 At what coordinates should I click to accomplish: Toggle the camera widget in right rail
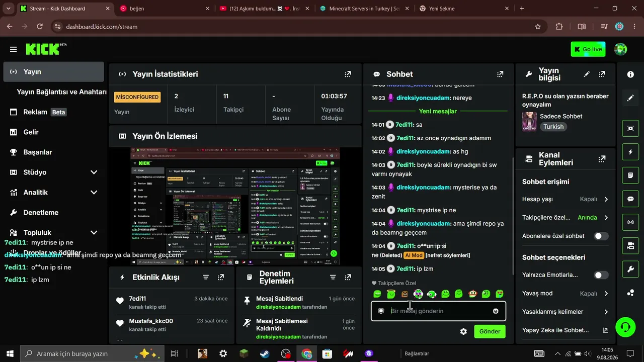[x=630, y=245]
